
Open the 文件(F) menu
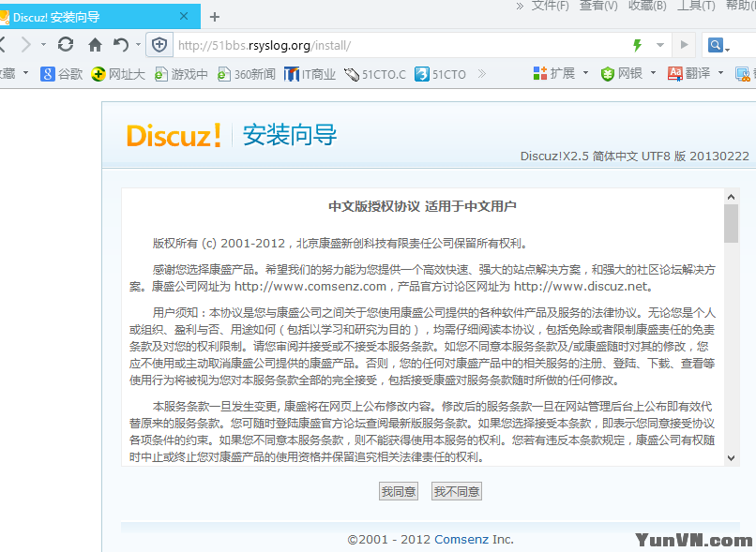click(551, 6)
